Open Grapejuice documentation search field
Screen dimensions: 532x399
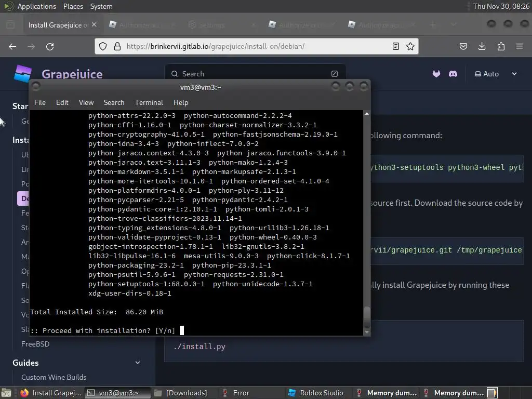pos(255,74)
